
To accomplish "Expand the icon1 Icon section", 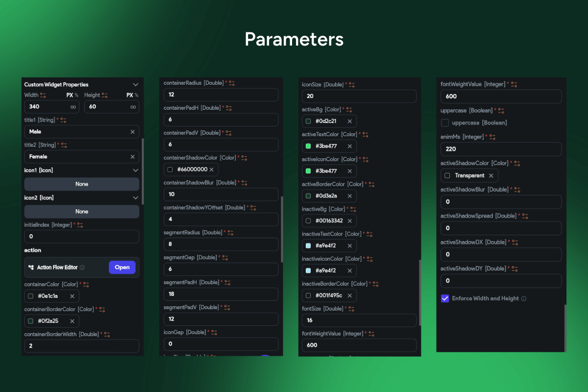I will point(136,171).
